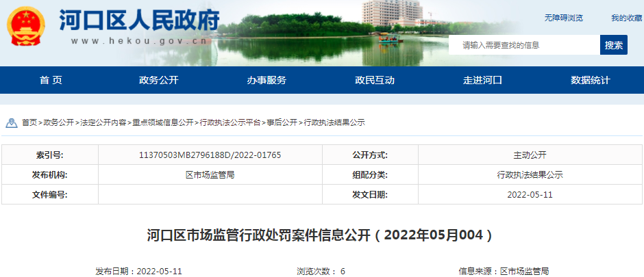The height and width of the screenshot is (277, 644).
Task: Click 行政执法结果公示 at breadcrumb end
Action: [334, 122]
